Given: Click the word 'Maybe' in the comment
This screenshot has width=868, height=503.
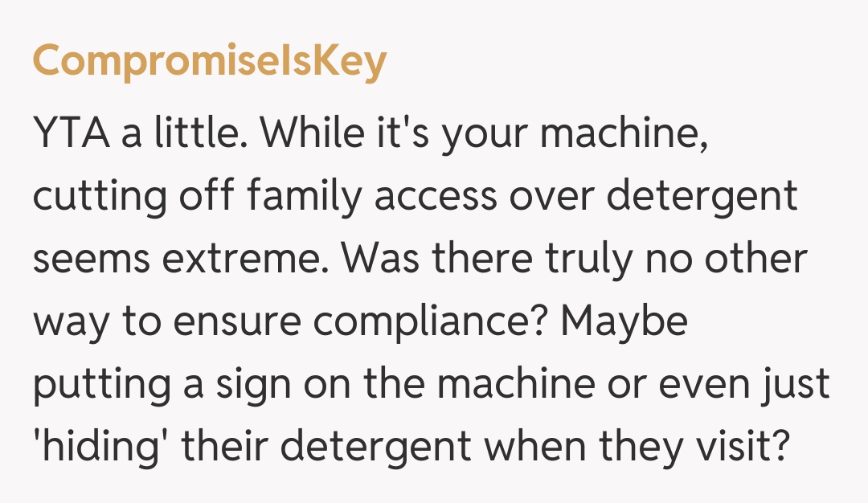Looking at the screenshot, I should [x=624, y=322].
